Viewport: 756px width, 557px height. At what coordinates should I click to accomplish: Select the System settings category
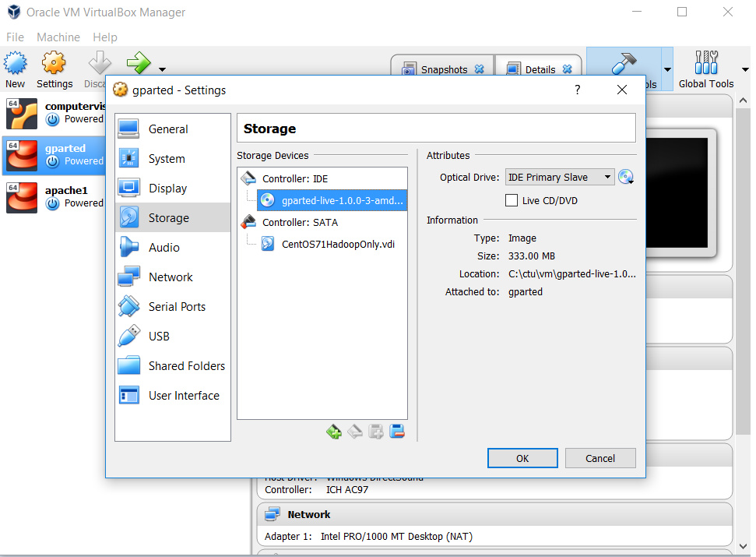(x=173, y=159)
